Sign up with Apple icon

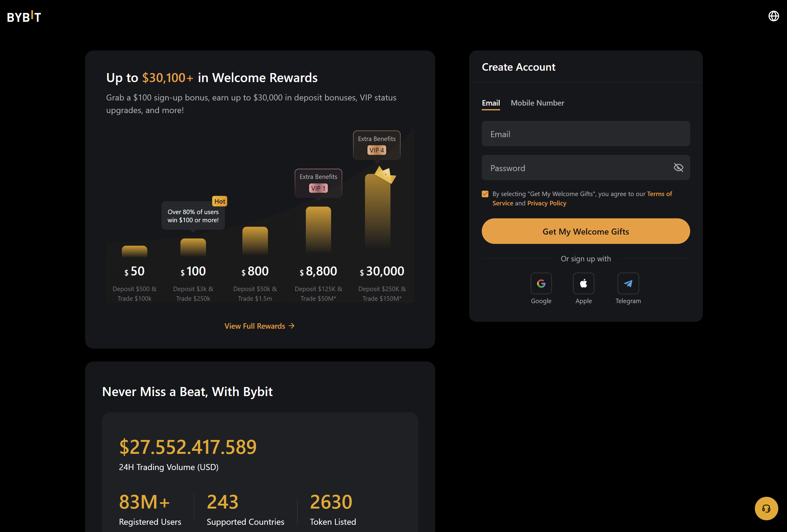pos(583,283)
